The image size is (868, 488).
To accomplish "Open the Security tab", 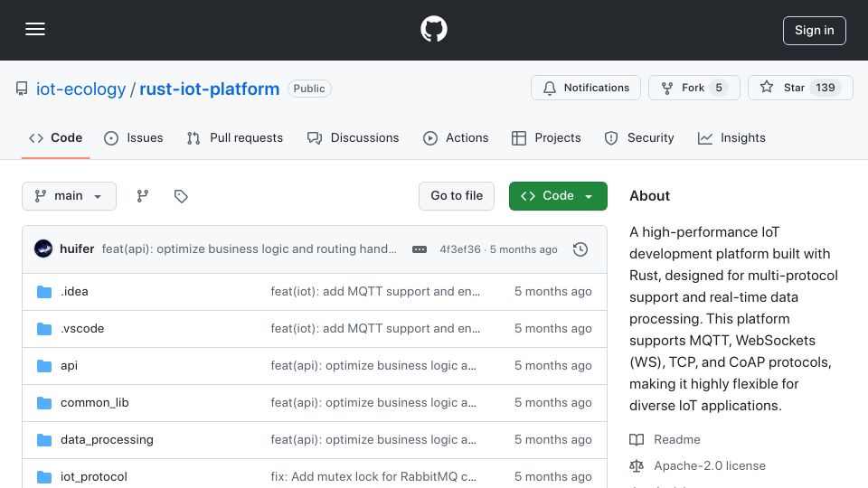I will tap(639, 137).
